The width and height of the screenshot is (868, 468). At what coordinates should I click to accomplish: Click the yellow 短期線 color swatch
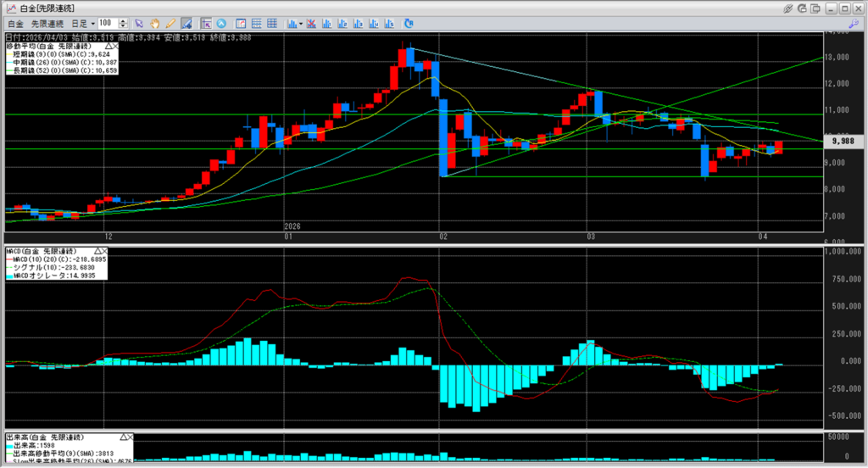point(9,53)
